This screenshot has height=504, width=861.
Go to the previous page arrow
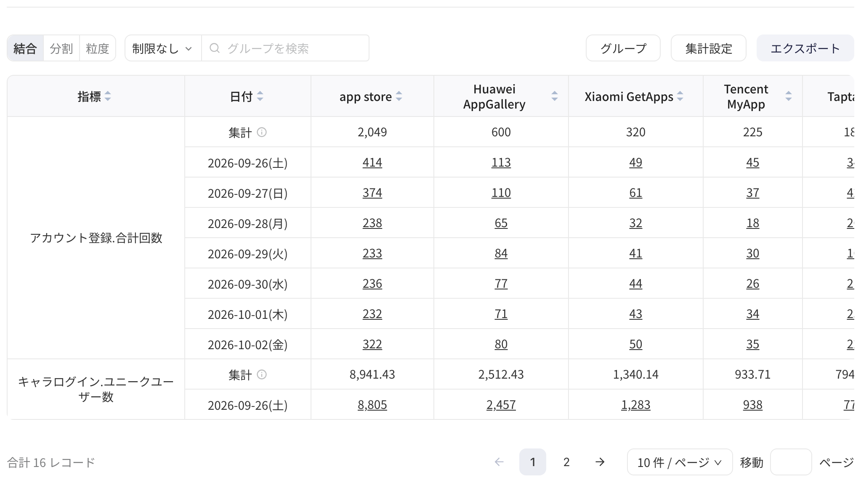(499, 462)
